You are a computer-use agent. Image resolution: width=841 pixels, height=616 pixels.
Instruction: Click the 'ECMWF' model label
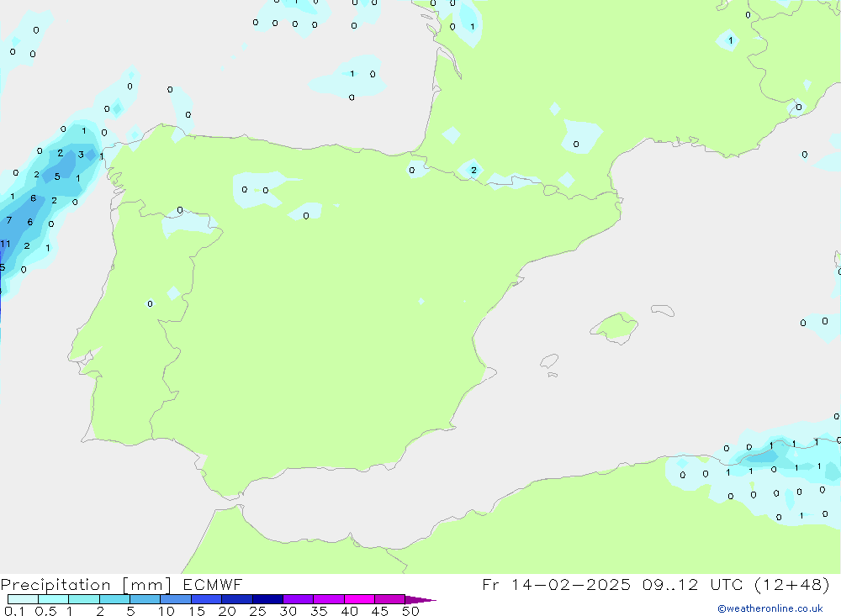[213, 584]
